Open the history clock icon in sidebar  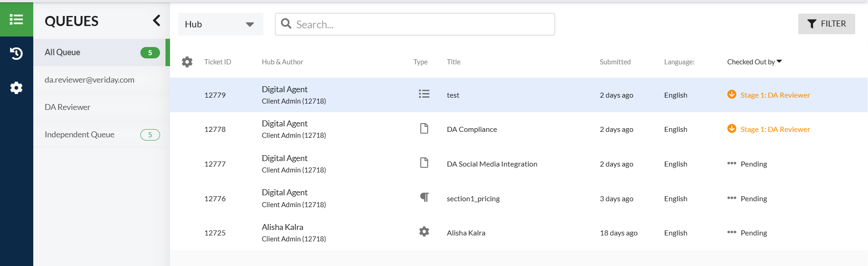pos(16,54)
